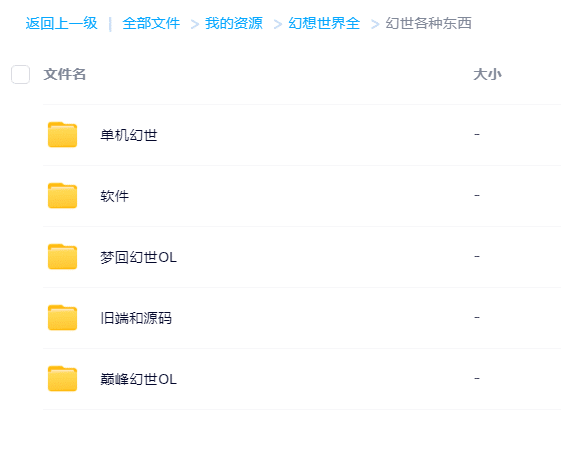Screen dimensions: 561x452
Task: Select the 巅峰幻世OL folder name
Action: click(138, 379)
